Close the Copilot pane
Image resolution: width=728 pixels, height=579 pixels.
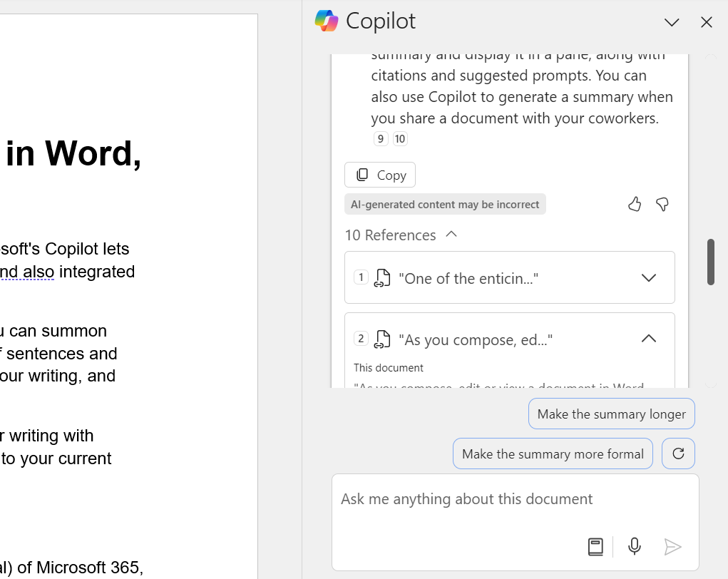[x=706, y=22]
